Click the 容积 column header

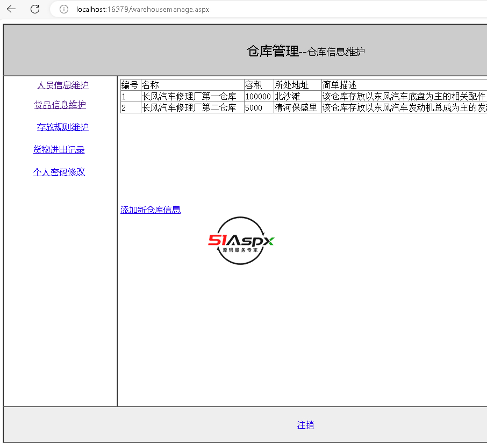click(253, 85)
